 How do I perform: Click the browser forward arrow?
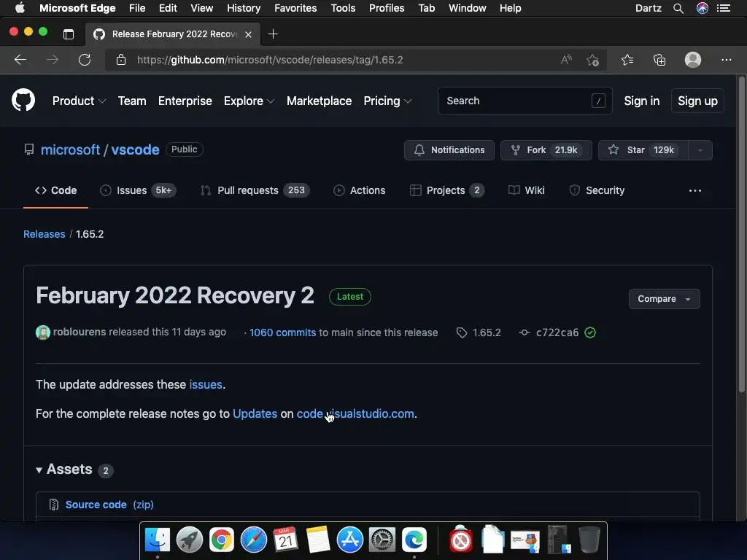[53, 60]
